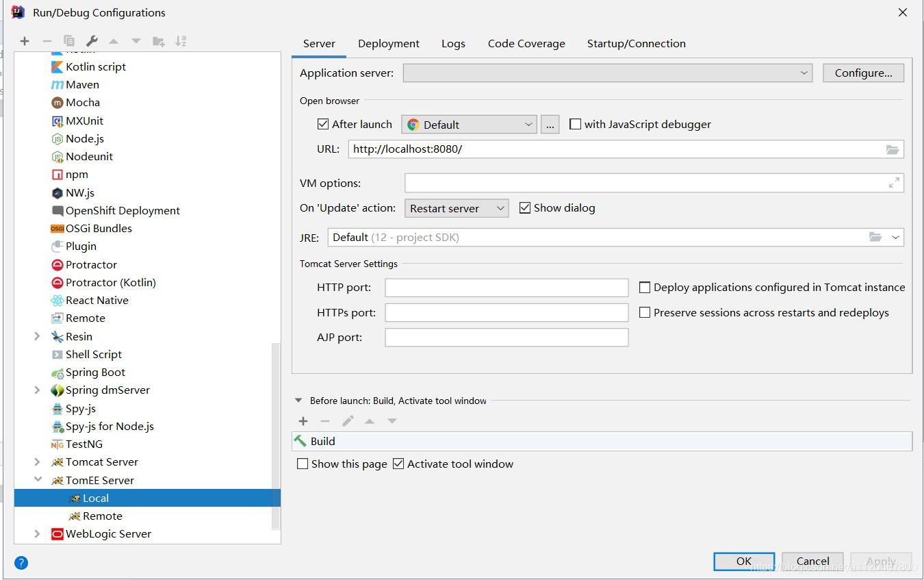Enable Deploy applications configured in Tomcat instance

pyautogui.click(x=645, y=288)
